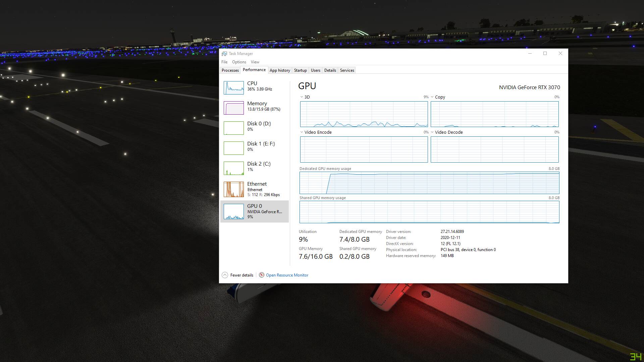
Task: Select the Disk 2 (C:) graph thumbnail
Action: tap(233, 168)
